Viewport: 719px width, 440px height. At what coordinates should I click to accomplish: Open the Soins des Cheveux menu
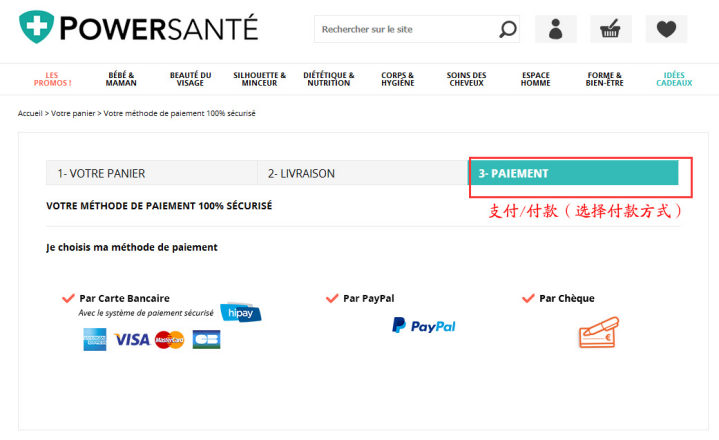tap(466, 79)
